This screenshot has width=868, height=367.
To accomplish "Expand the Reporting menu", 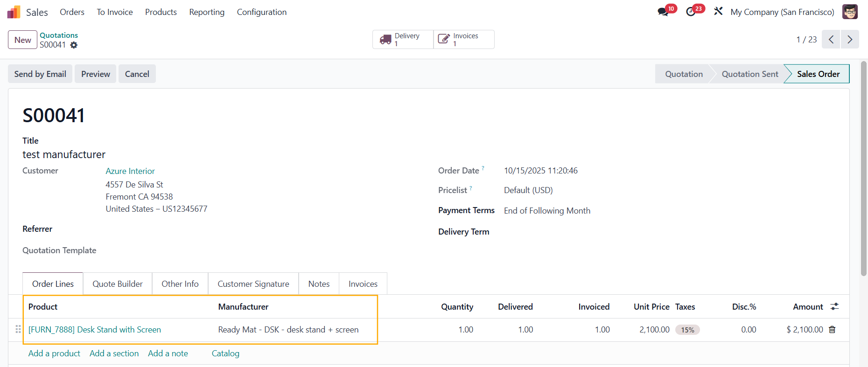I will click(x=207, y=12).
